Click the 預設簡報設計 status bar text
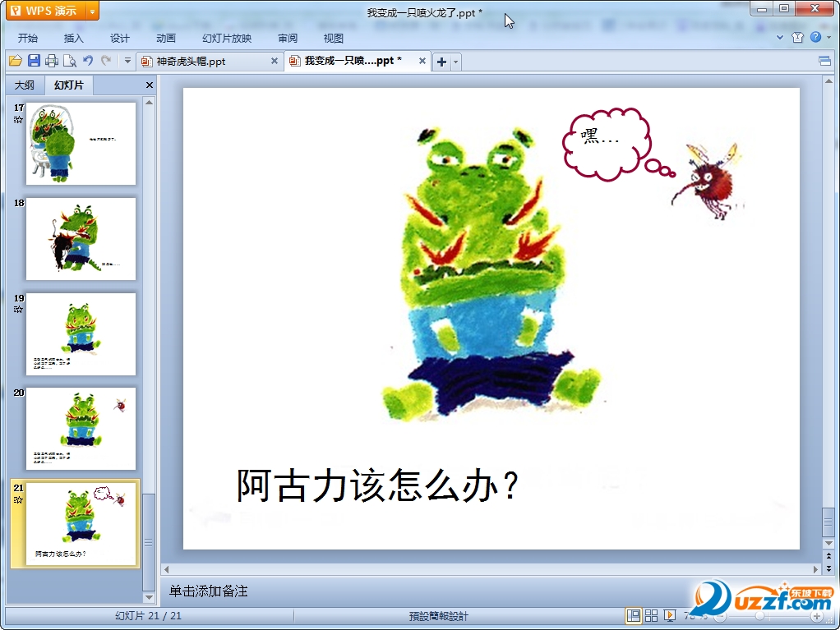Image resolution: width=840 pixels, height=630 pixels. [438, 616]
